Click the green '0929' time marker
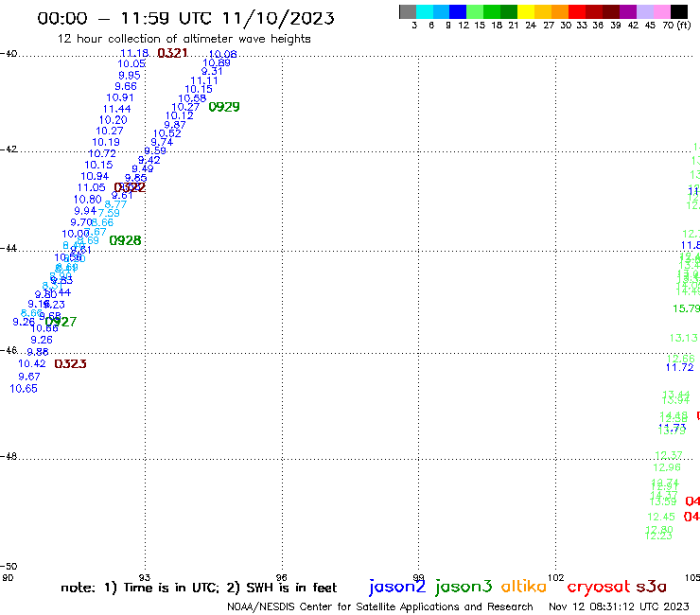This screenshot has width=700, height=615. point(224,107)
